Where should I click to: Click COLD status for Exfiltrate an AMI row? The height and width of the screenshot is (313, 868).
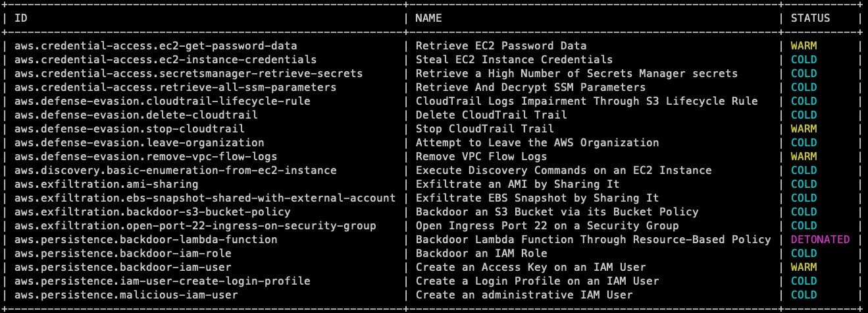point(804,185)
